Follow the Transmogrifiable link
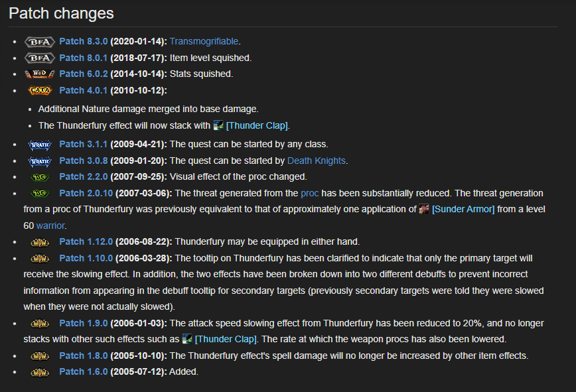The image size is (576, 392). point(204,42)
